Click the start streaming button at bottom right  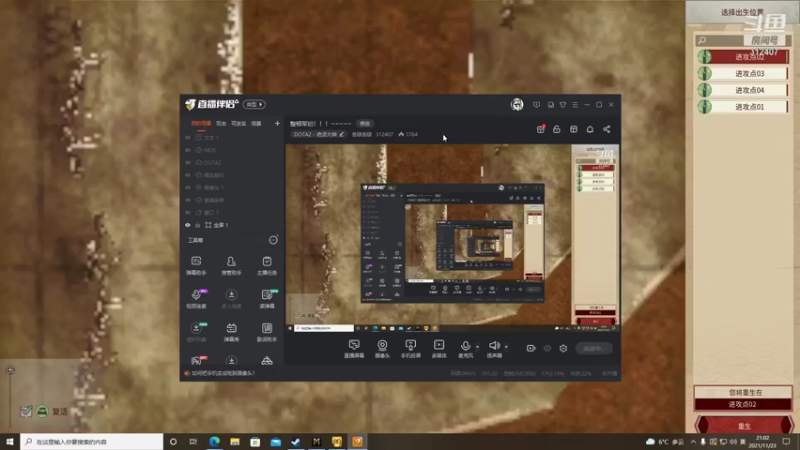594,348
